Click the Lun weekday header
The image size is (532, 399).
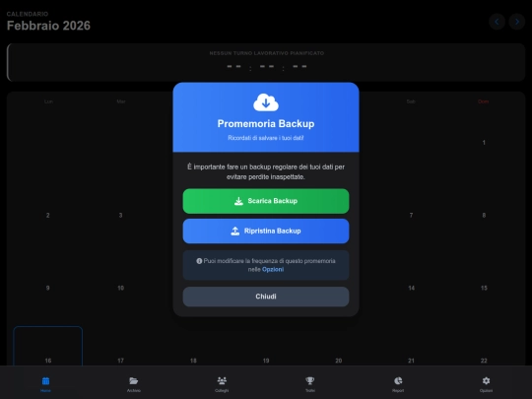point(48,101)
